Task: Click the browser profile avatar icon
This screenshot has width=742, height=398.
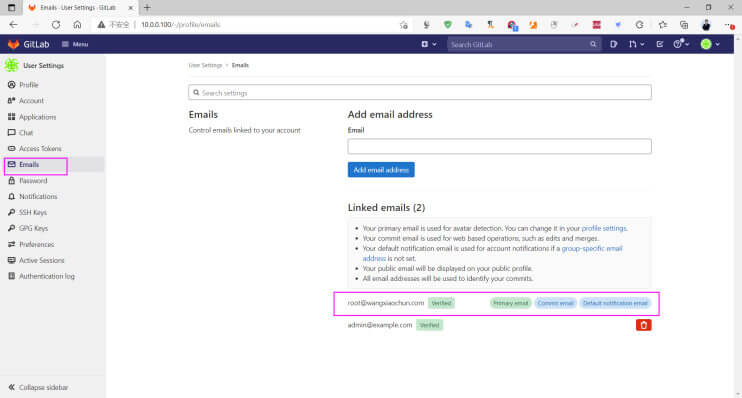Action: (x=706, y=25)
